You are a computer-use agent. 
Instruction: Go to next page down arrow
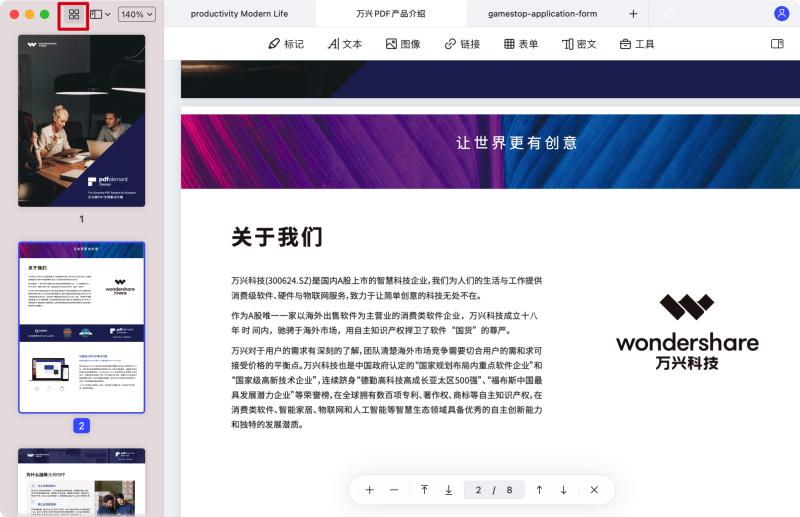563,490
